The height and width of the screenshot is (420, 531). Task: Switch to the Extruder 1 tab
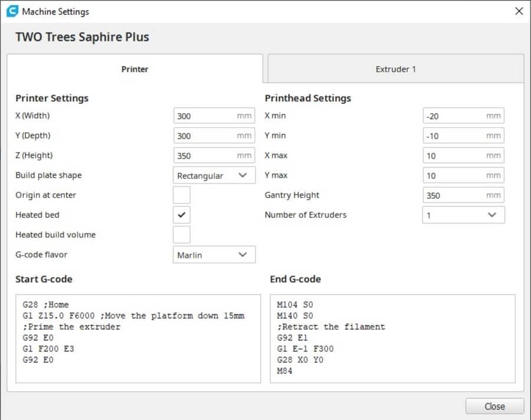click(395, 69)
